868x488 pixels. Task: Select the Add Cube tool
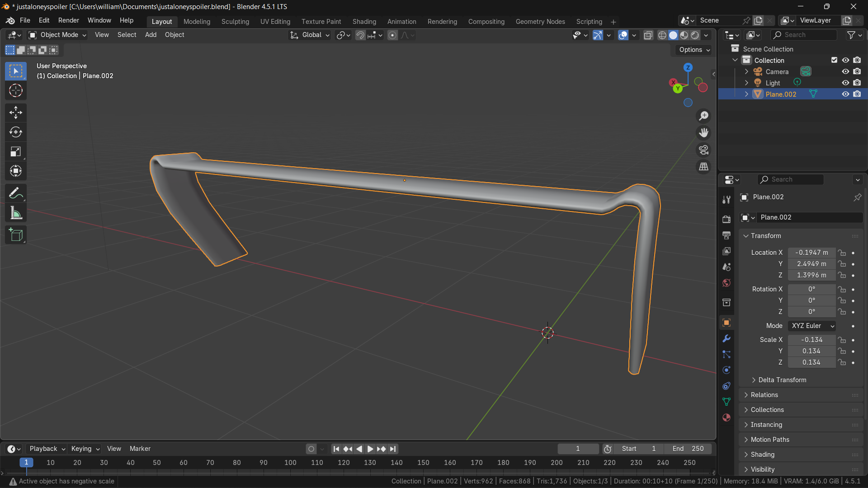click(x=16, y=235)
